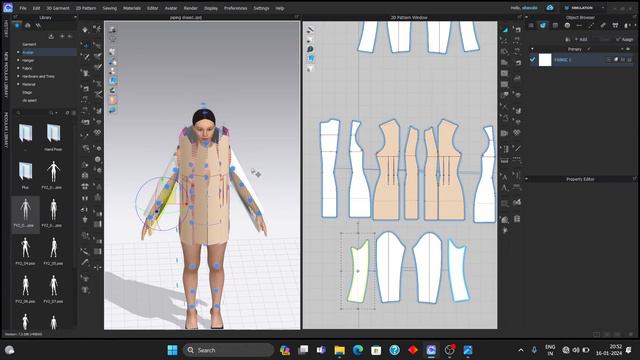Open the Hand Pose folder thumbnail
Screen dimensions: 640x360
(x=53, y=137)
